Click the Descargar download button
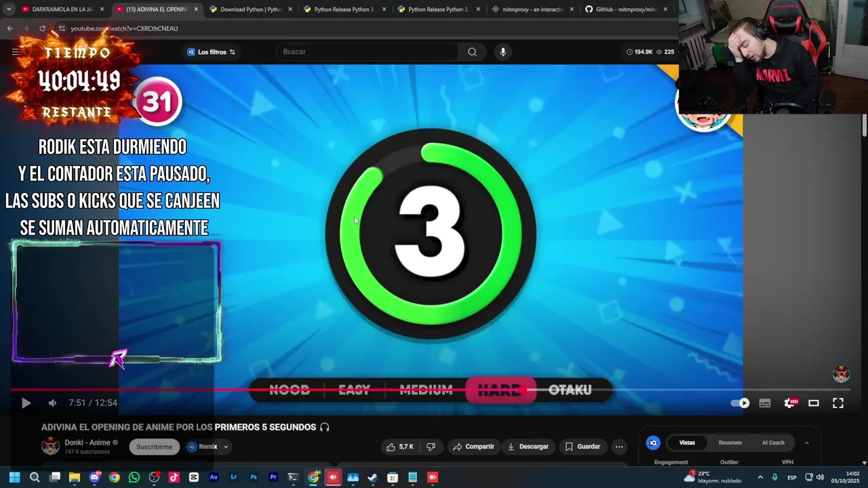 pyautogui.click(x=528, y=447)
